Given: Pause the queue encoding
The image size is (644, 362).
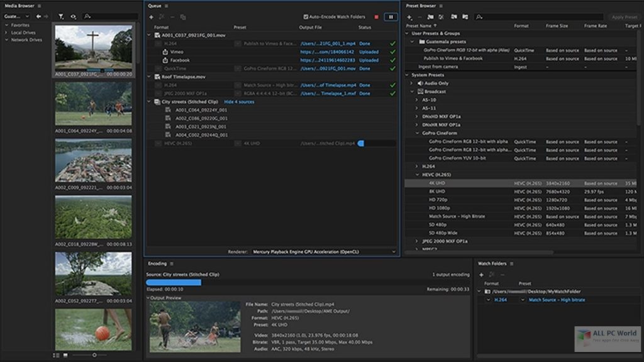Looking at the screenshot, I should (391, 17).
